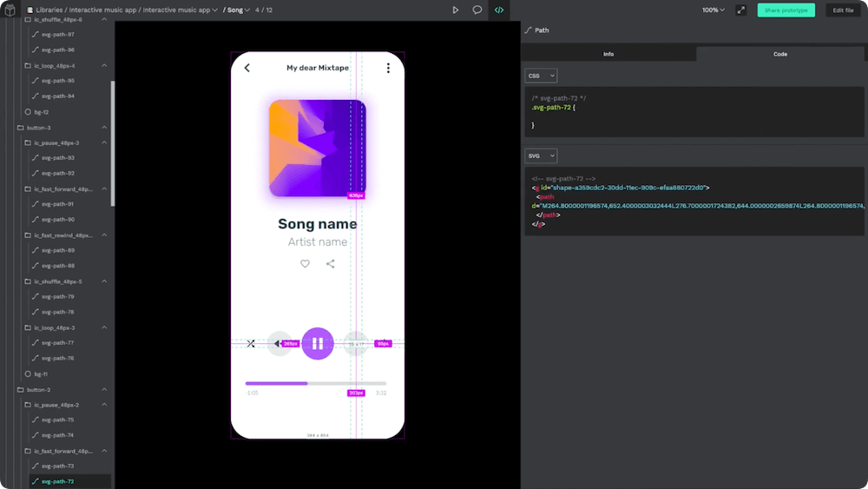
Task: Open the SVG markup type dropdown
Action: (541, 156)
